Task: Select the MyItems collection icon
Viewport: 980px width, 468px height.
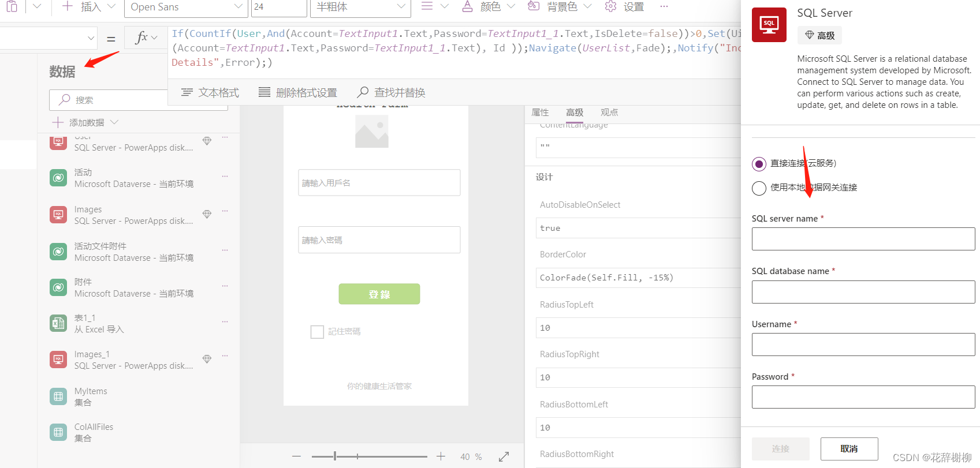Action: pyautogui.click(x=58, y=396)
